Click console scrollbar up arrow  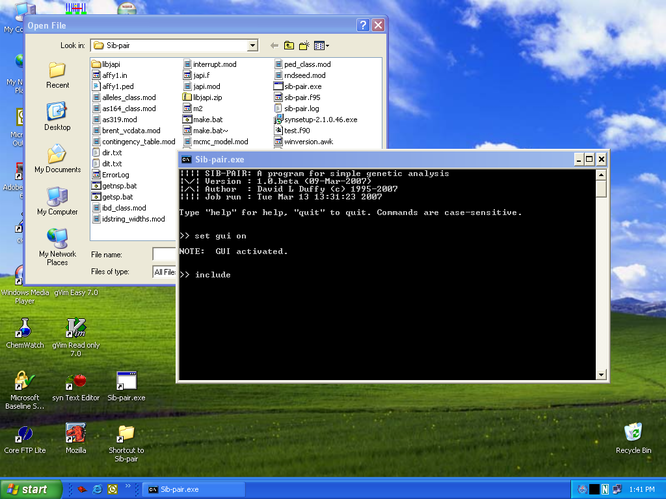tap(601, 175)
